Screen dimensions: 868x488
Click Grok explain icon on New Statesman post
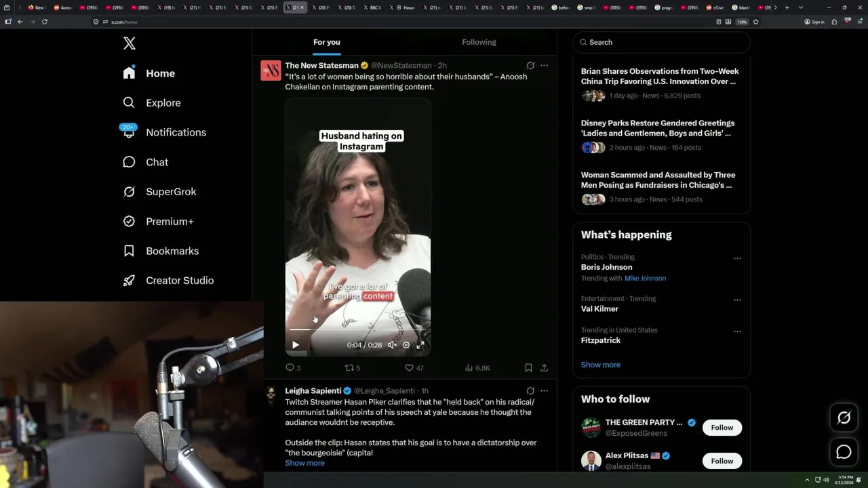[x=530, y=66]
